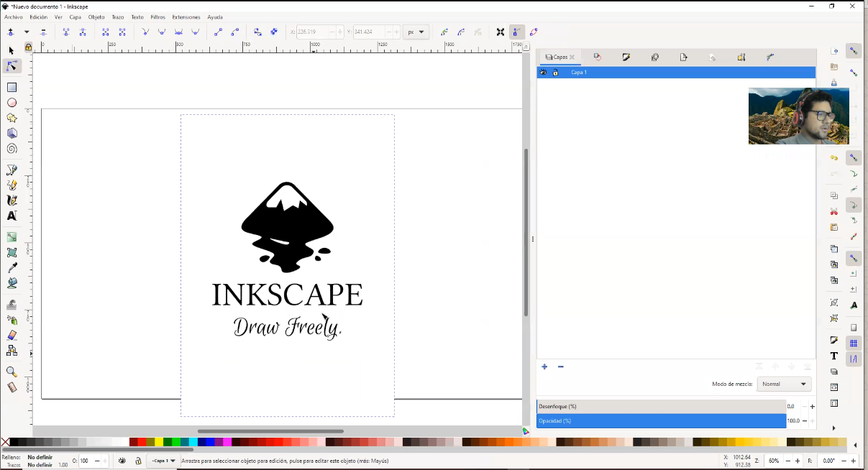Select the Star polygon tool
Image resolution: width=868 pixels, height=470 pixels.
pyautogui.click(x=12, y=118)
